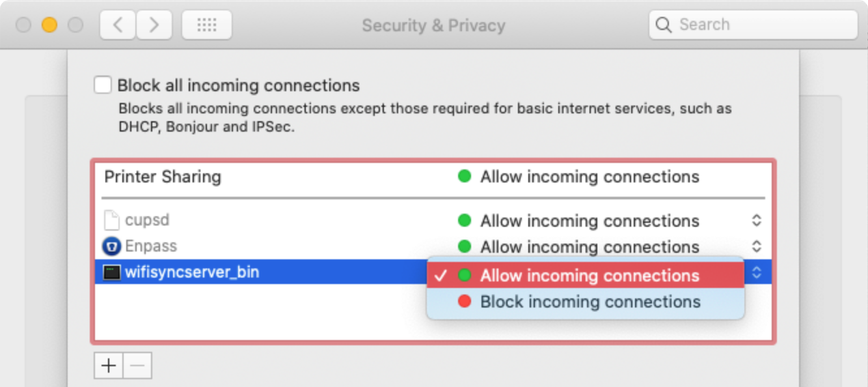Image resolution: width=868 pixels, height=387 pixels.
Task: Click the back arrow in toolbar
Action: pos(118,25)
